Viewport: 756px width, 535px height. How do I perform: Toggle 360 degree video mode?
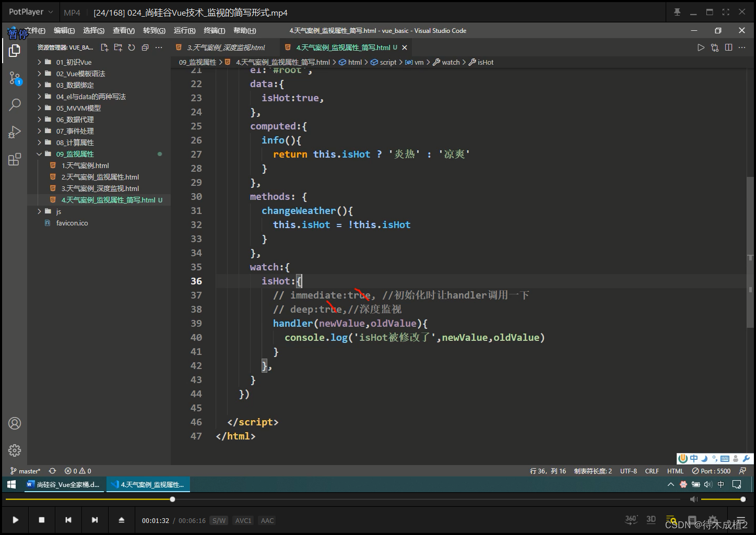631,519
